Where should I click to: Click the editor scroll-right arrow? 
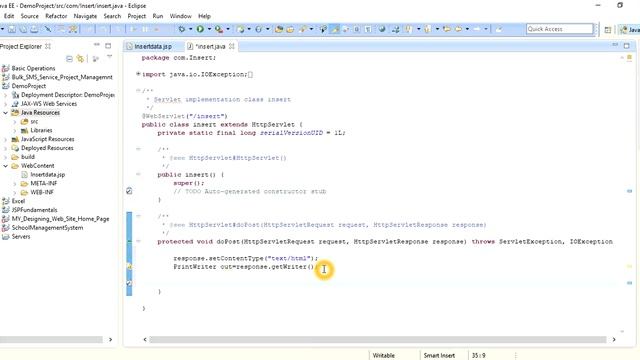(614, 340)
